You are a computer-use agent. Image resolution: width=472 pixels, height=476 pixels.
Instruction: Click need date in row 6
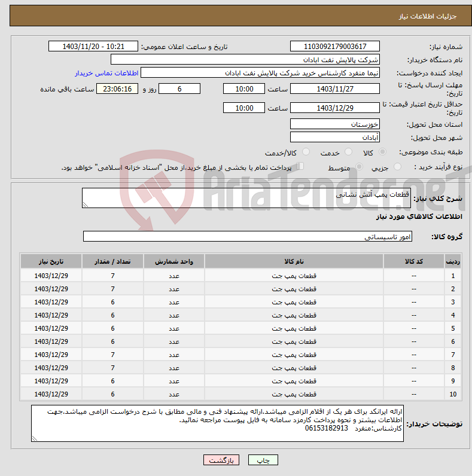(x=51, y=341)
